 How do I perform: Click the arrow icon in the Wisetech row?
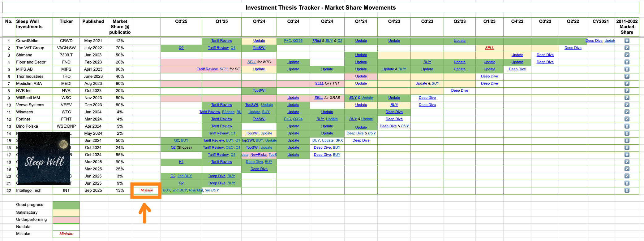(627, 112)
